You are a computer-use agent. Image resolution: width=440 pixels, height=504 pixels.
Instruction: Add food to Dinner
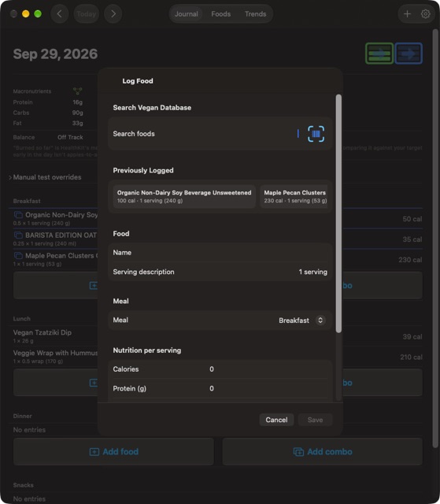[x=113, y=451]
